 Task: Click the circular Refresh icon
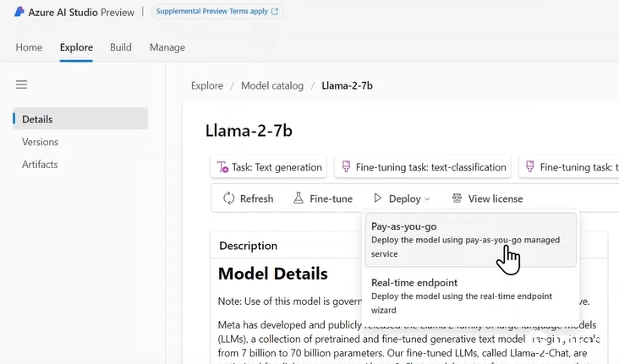(229, 198)
